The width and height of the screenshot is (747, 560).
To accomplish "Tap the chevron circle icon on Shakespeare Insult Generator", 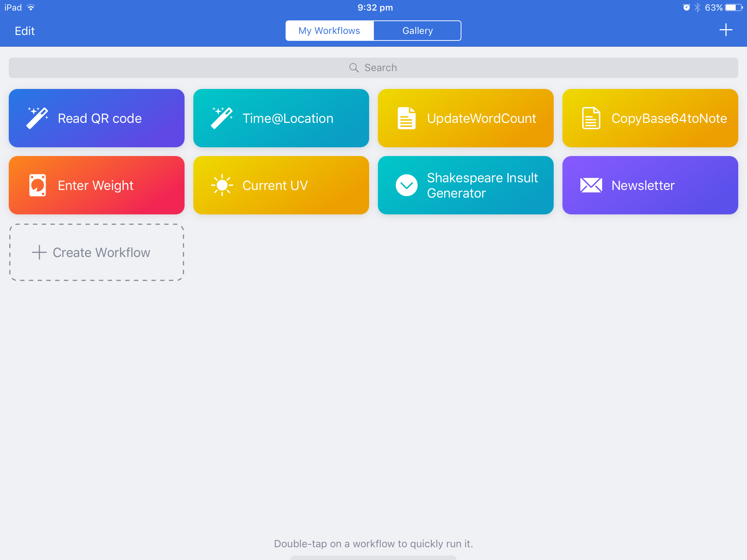I will [407, 185].
